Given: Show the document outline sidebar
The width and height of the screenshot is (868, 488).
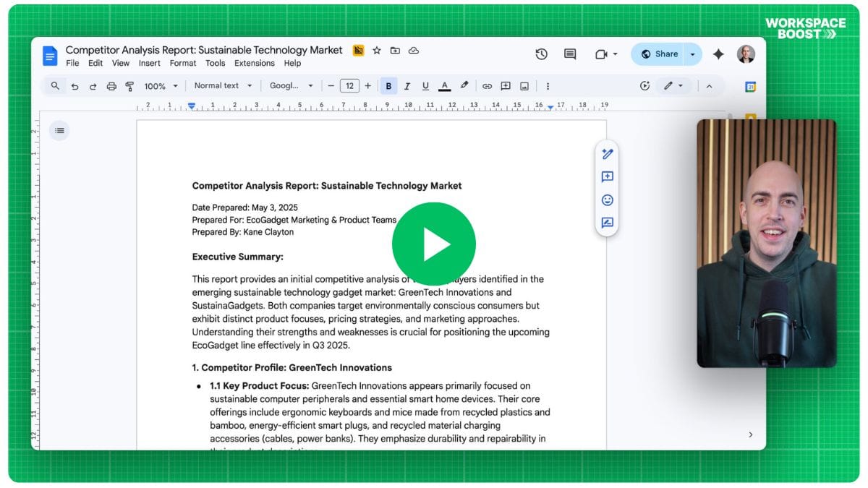Looking at the screenshot, I should coord(59,131).
